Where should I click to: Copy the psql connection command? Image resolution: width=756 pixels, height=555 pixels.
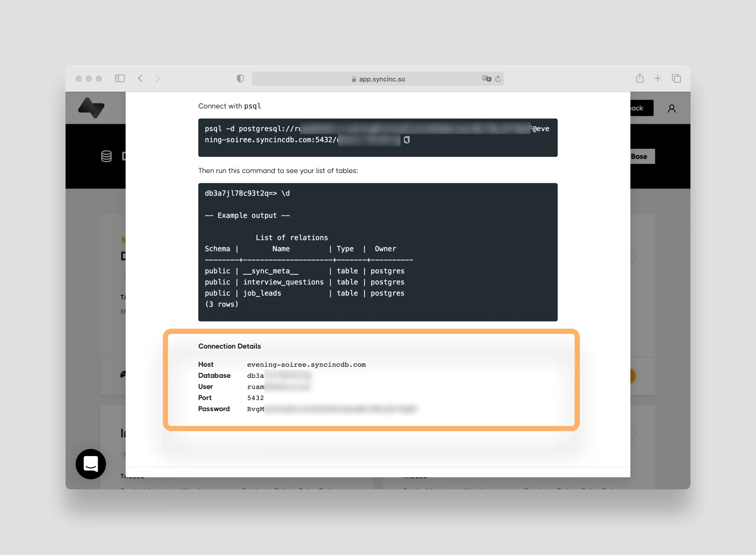click(406, 140)
